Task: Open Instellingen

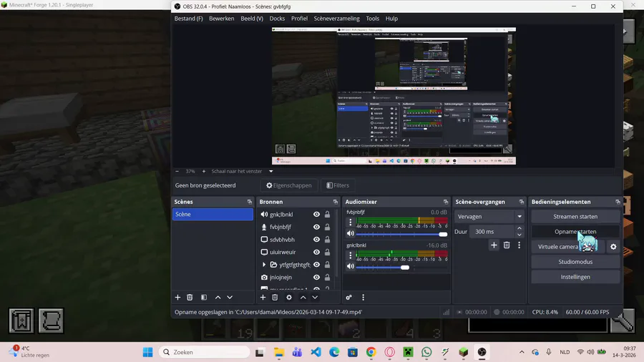Action: (575, 277)
